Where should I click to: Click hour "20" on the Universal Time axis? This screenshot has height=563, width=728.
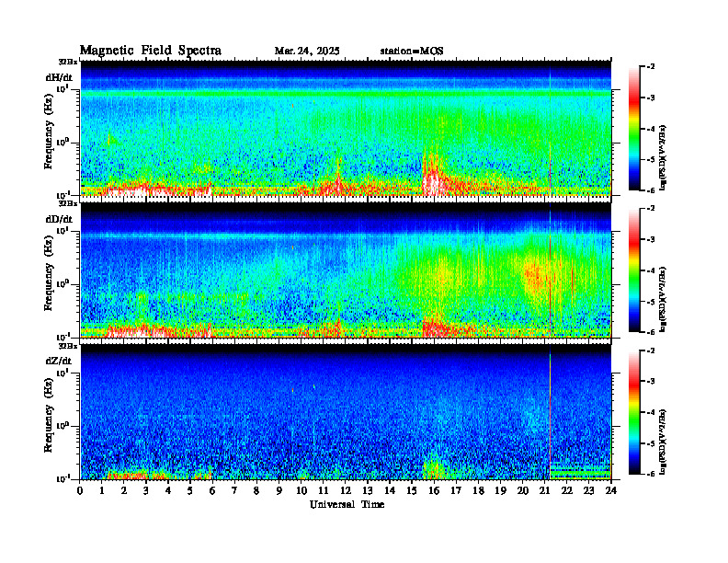click(x=523, y=491)
